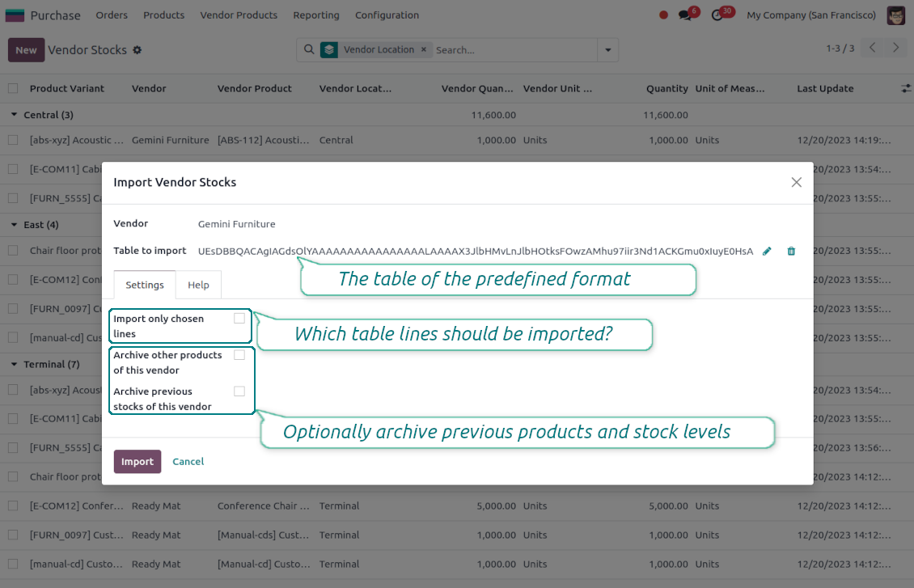Screen dimensions: 914x588
Task: Open the Orders menu
Action: coord(112,15)
